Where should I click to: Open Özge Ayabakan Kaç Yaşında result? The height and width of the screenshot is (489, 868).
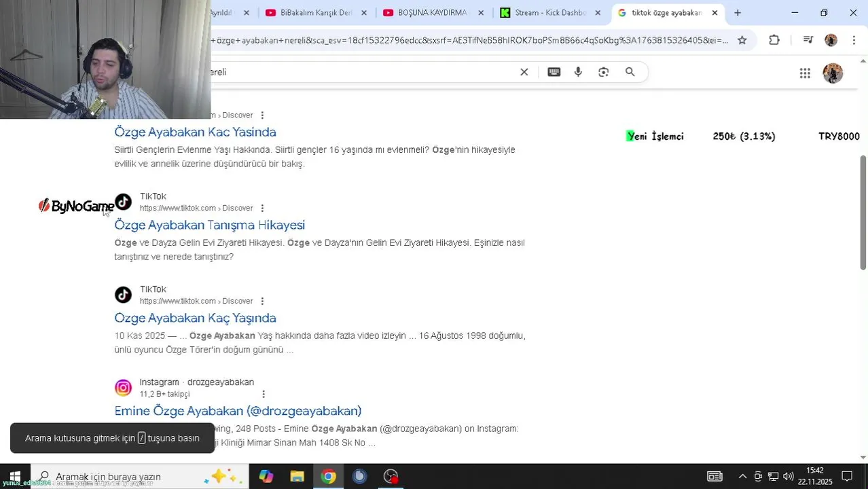pyautogui.click(x=195, y=319)
